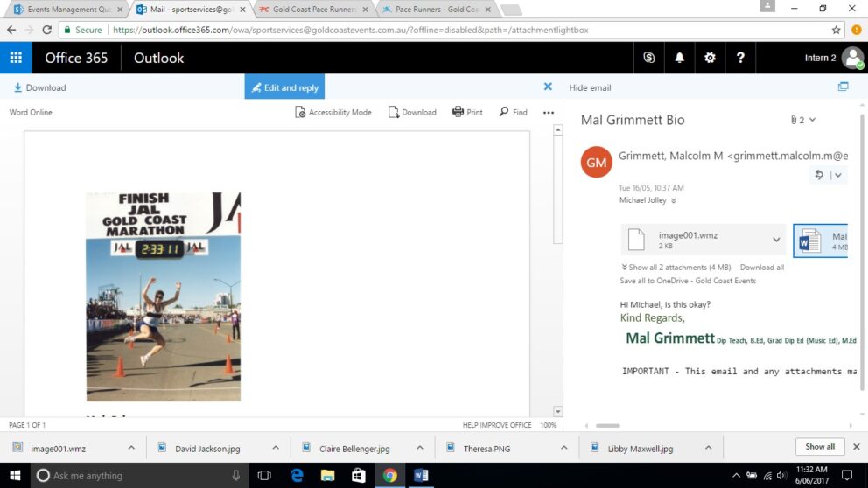This screenshot has height=488, width=868.
Task: Expand the image001.wmz attachment dropdown arrow
Action: 776,241
